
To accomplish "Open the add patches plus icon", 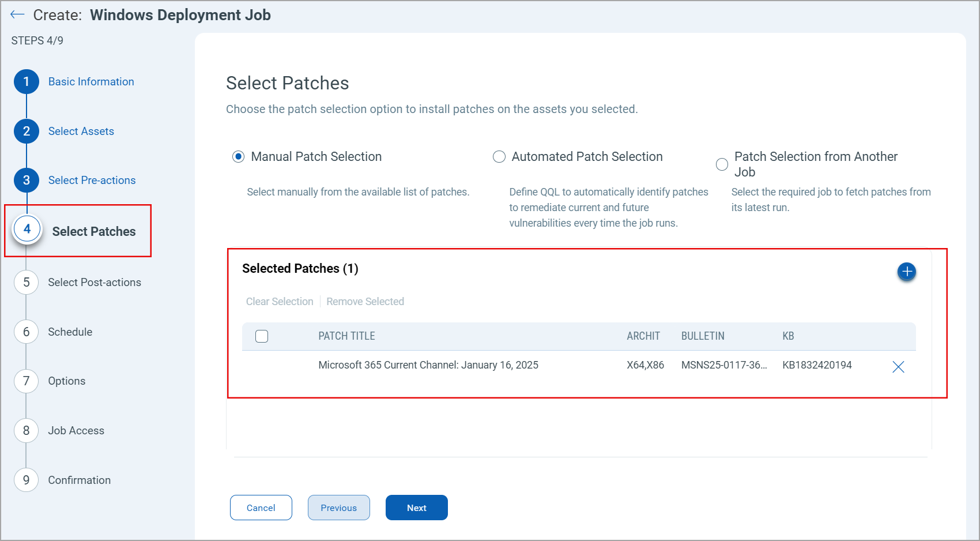I will (907, 272).
